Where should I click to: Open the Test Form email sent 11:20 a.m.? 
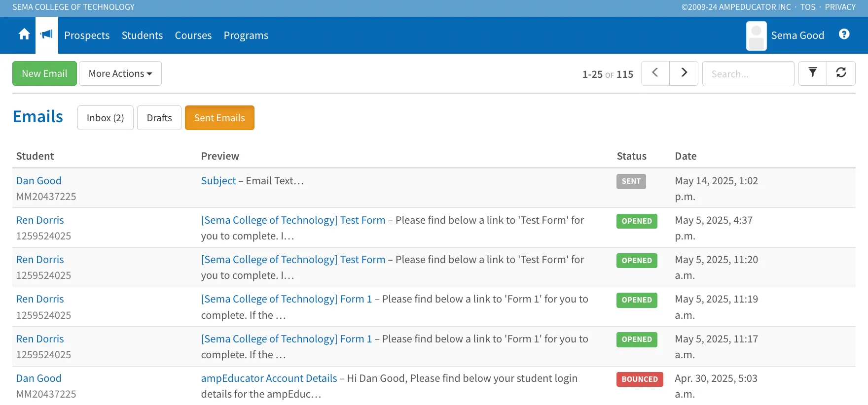(293, 260)
